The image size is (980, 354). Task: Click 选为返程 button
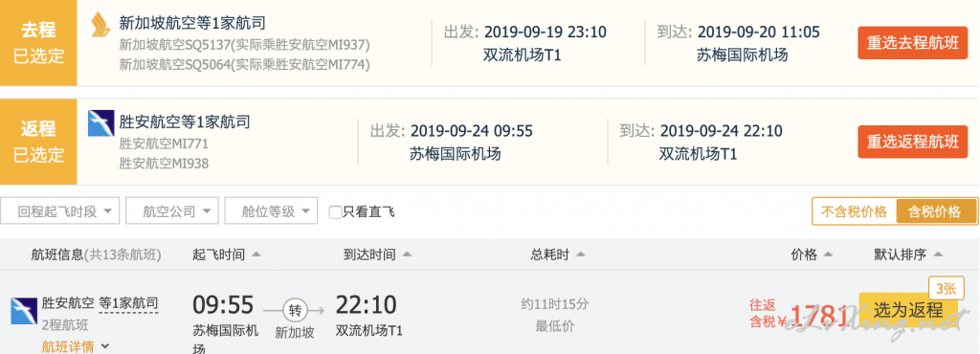point(908,309)
